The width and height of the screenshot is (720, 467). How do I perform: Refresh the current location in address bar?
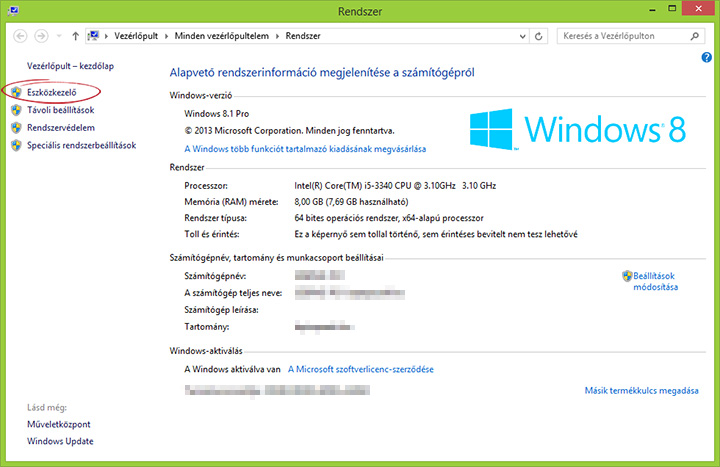(539, 35)
